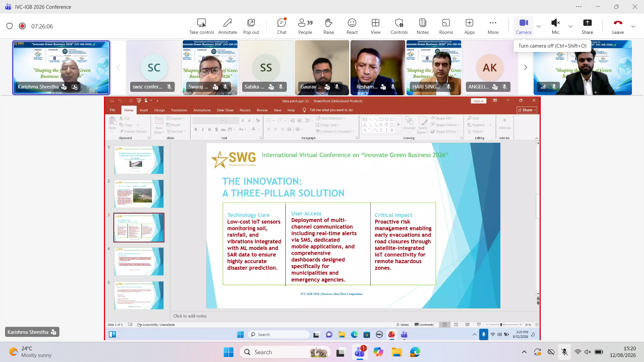The image size is (644, 362).
Task: Open the Apps panel
Action: [469, 26]
